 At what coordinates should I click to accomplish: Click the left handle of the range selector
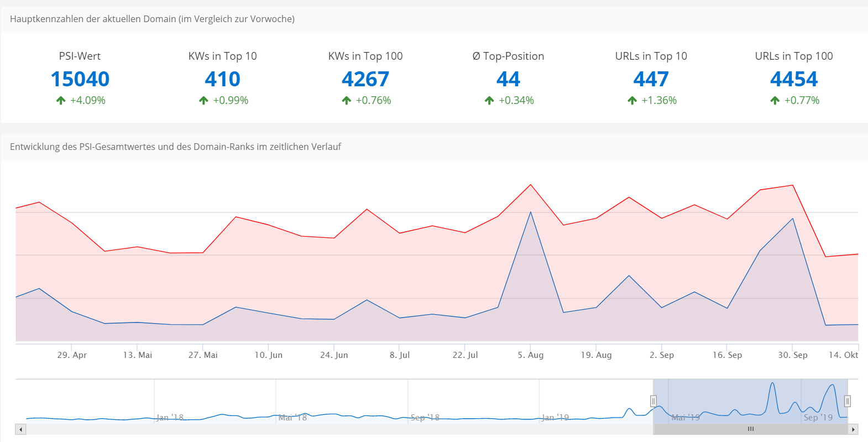[x=653, y=401]
